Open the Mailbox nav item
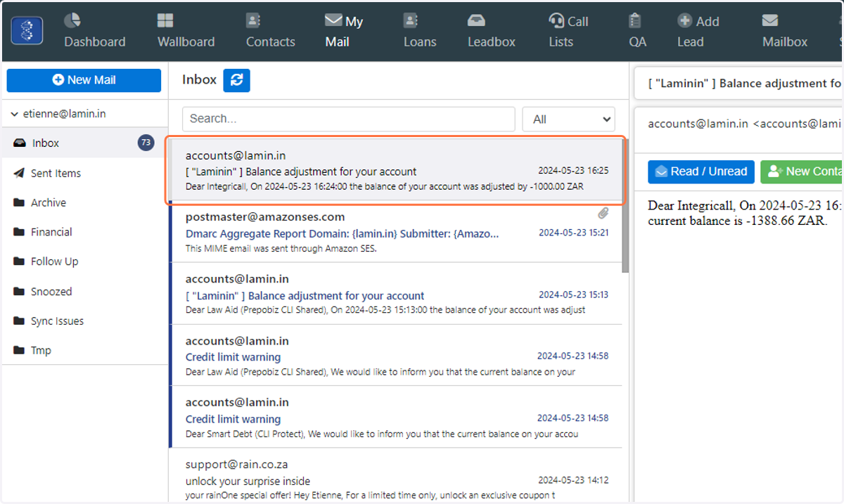 click(785, 31)
